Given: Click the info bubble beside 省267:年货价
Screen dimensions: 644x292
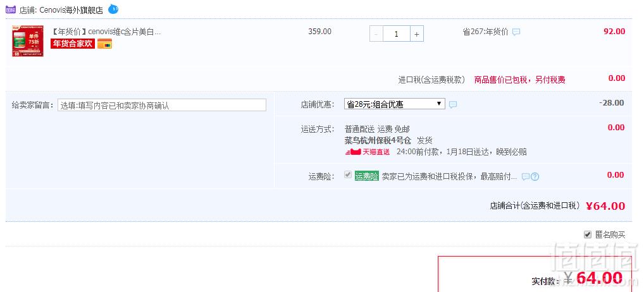Looking at the screenshot, I should pos(516,32).
